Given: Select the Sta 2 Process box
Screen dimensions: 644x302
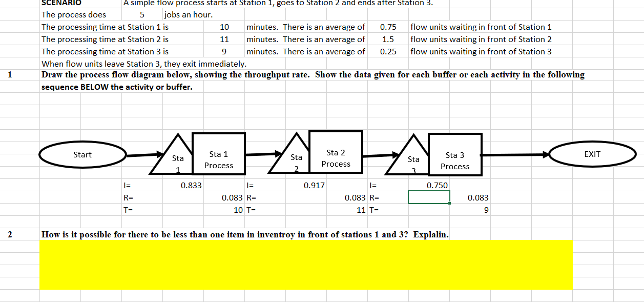Looking at the screenshot, I should click(x=336, y=152).
